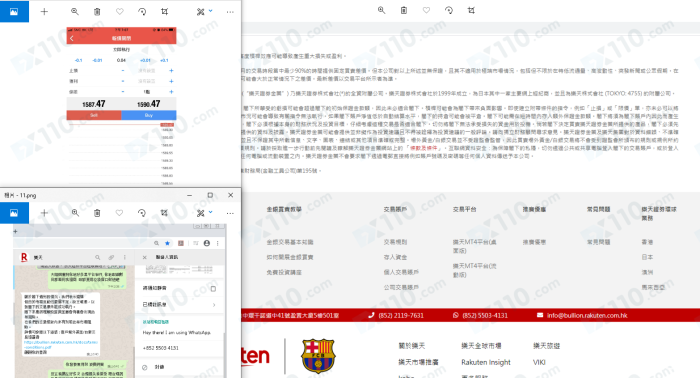Click info@bullion.rakuten.com.hk email link

[587, 316]
